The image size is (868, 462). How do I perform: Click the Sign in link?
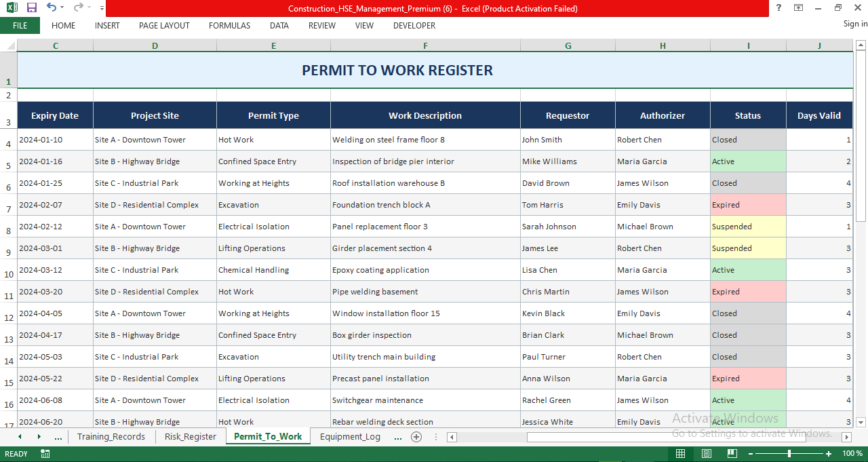(855, 24)
